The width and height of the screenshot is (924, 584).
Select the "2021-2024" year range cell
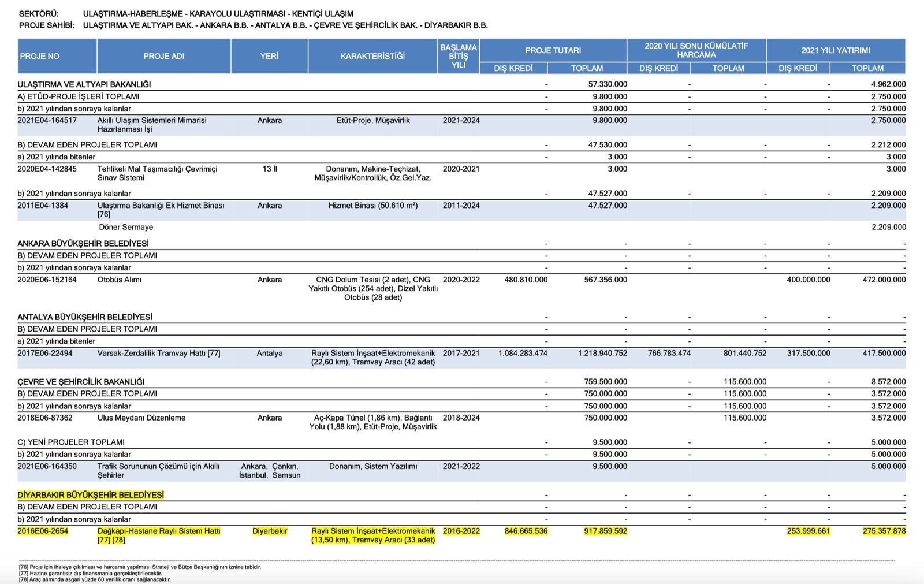(x=461, y=121)
